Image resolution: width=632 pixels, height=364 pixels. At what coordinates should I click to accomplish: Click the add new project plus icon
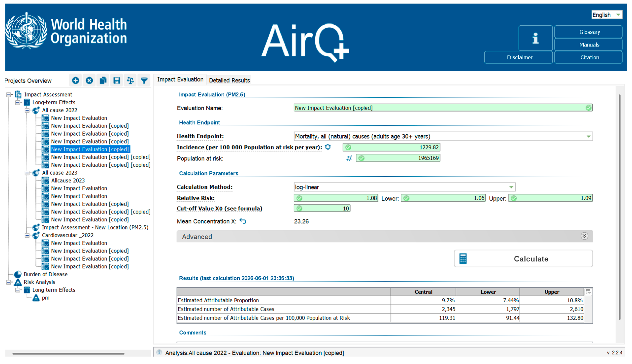click(76, 81)
